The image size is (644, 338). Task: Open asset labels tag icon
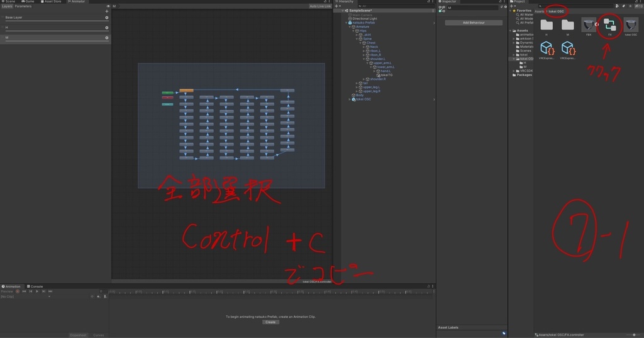[x=504, y=334]
